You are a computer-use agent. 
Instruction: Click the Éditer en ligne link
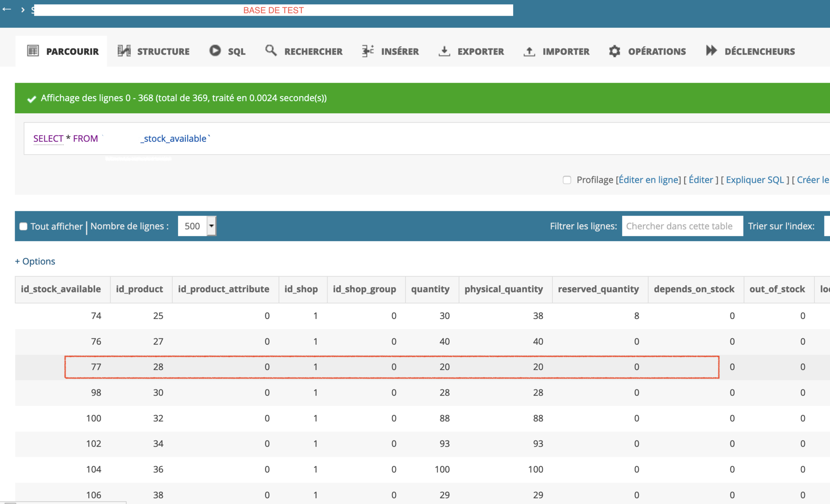click(x=648, y=180)
